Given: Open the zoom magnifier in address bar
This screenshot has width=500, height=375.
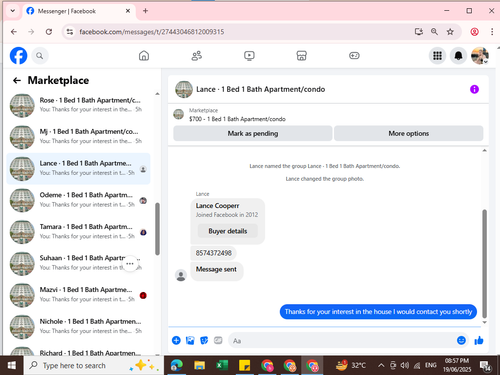Looking at the screenshot, I should coord(434,32).
